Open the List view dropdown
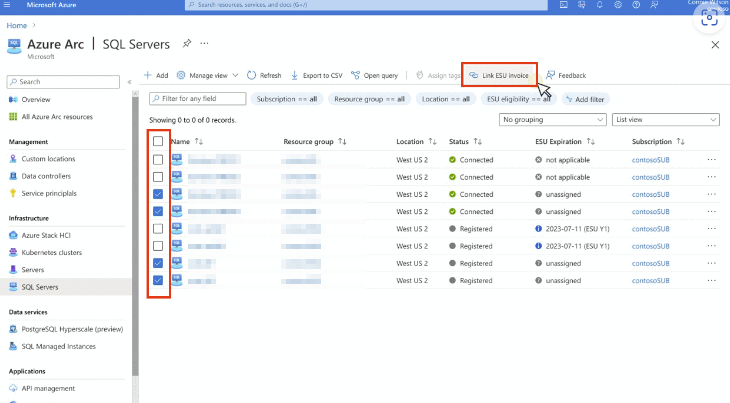This screenshot has width=730, height=403. [x=666, y=120]
